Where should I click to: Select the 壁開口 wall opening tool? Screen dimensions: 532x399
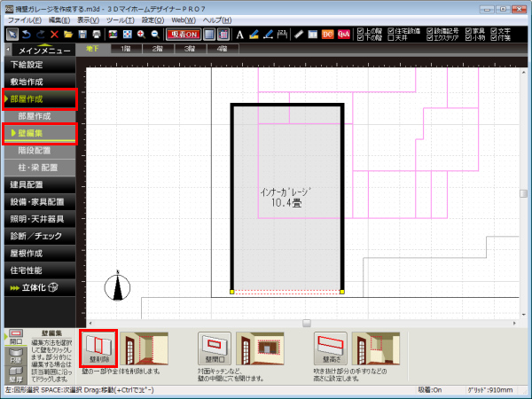coord(215,348)
